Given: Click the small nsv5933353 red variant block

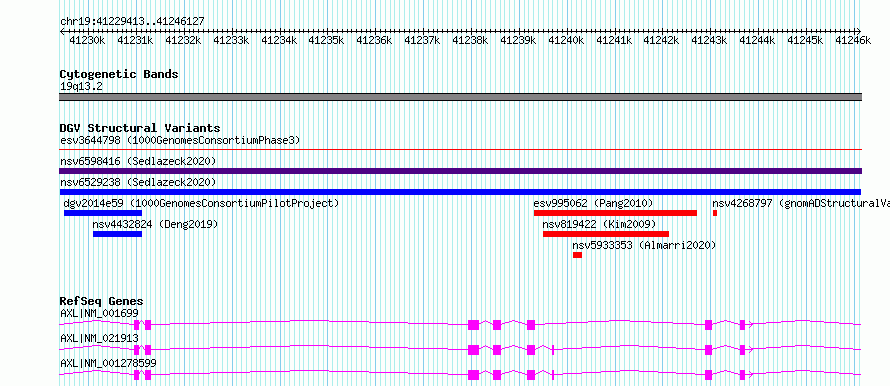Looking at the screenshot, I should (x=577, y=255).
